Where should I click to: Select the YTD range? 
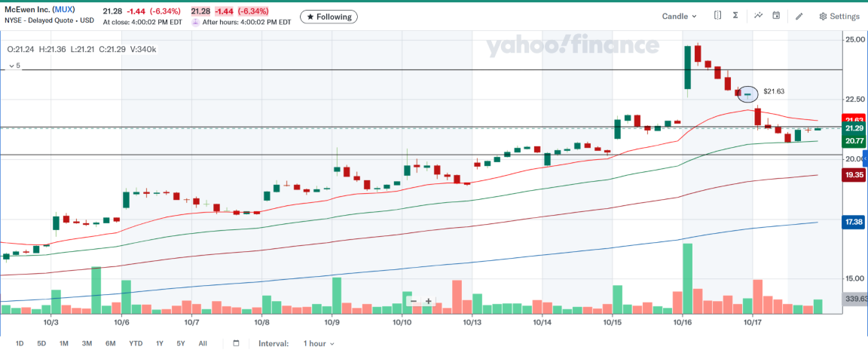point(136,344)
